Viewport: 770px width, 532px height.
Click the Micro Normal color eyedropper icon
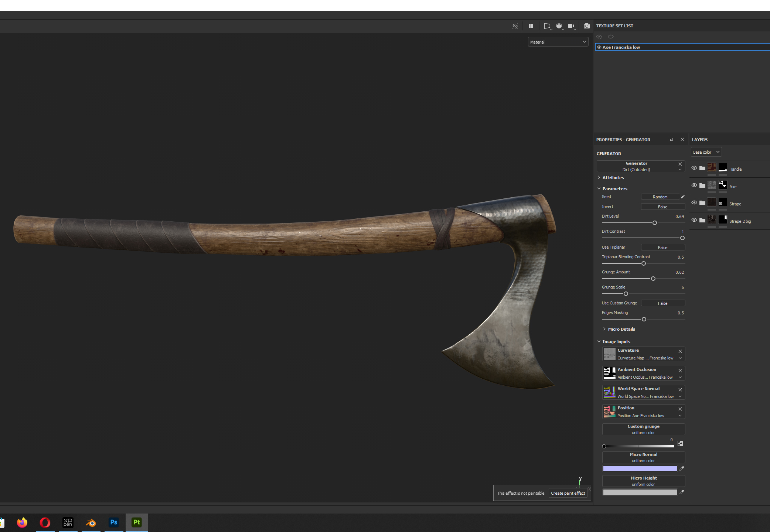[x=682, y=468]
